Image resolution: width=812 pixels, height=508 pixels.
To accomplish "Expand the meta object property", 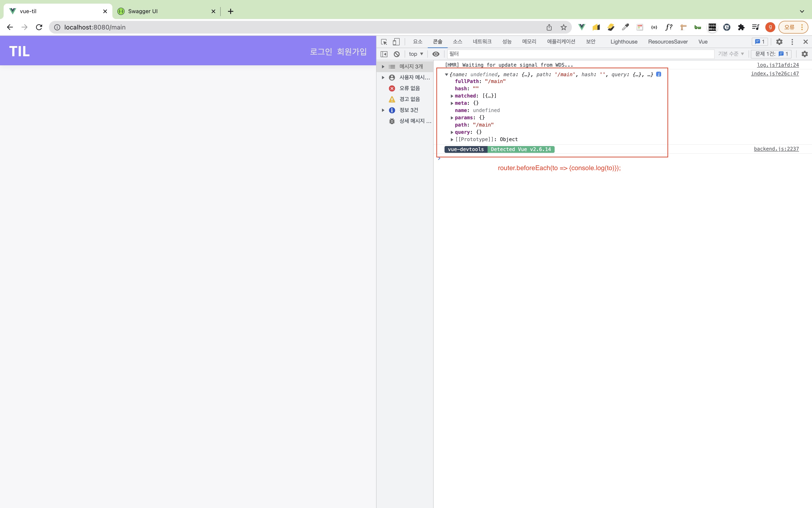I will tap(452, 103).
